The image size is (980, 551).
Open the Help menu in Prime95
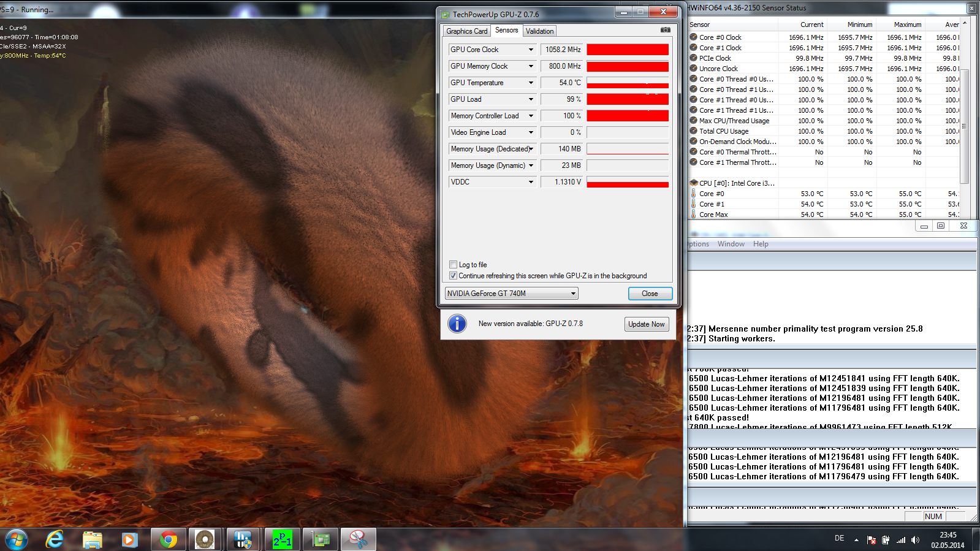[761, 244]
